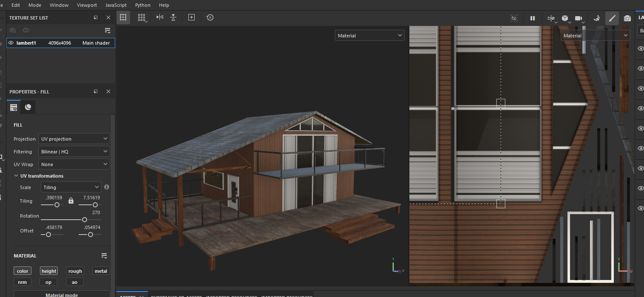
Task: Click the reset history clock icon
Action: tap(210, 17)
